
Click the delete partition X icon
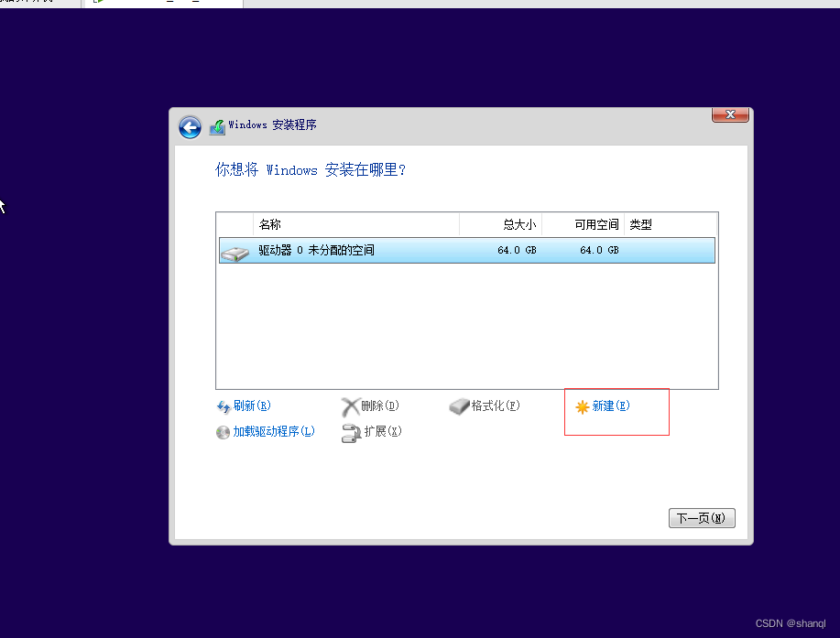point(352,406)
